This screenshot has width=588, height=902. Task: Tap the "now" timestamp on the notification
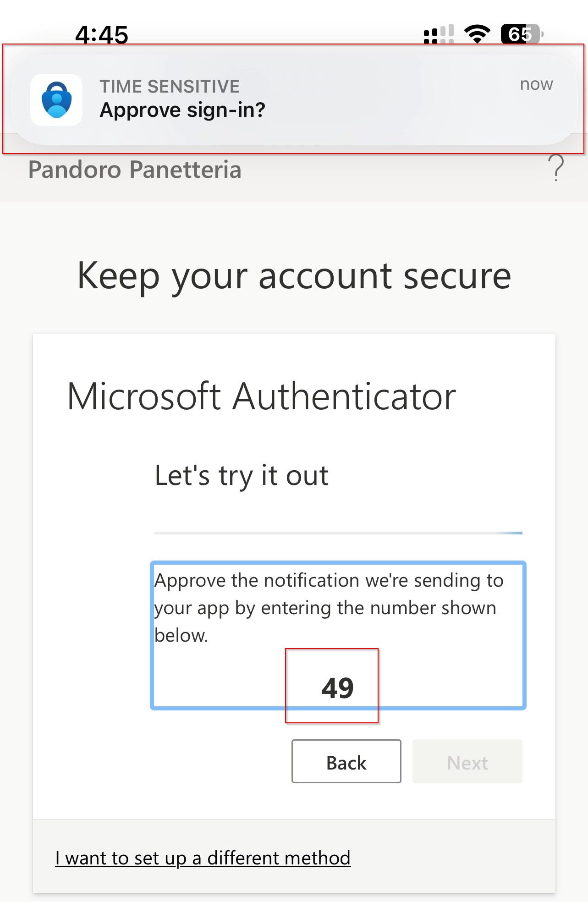point(536,84)
